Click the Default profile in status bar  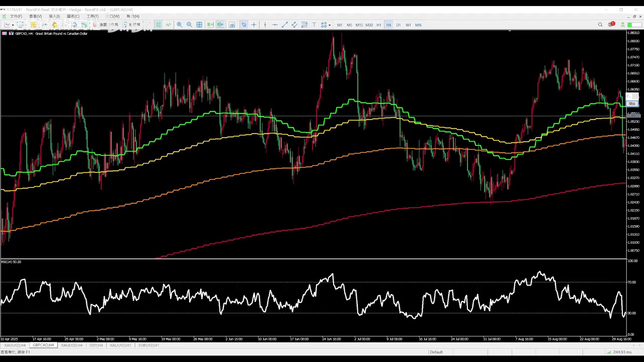pos(436,352)
